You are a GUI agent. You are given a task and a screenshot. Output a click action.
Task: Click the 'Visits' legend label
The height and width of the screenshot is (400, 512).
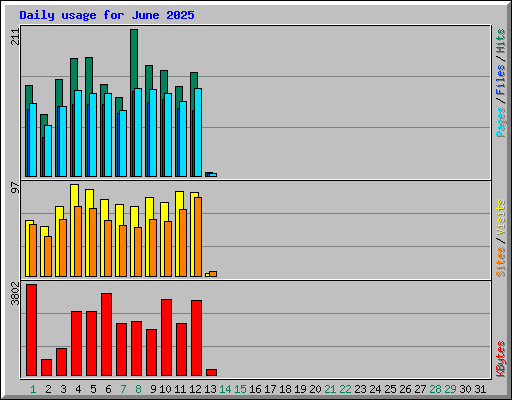[501, 217]
